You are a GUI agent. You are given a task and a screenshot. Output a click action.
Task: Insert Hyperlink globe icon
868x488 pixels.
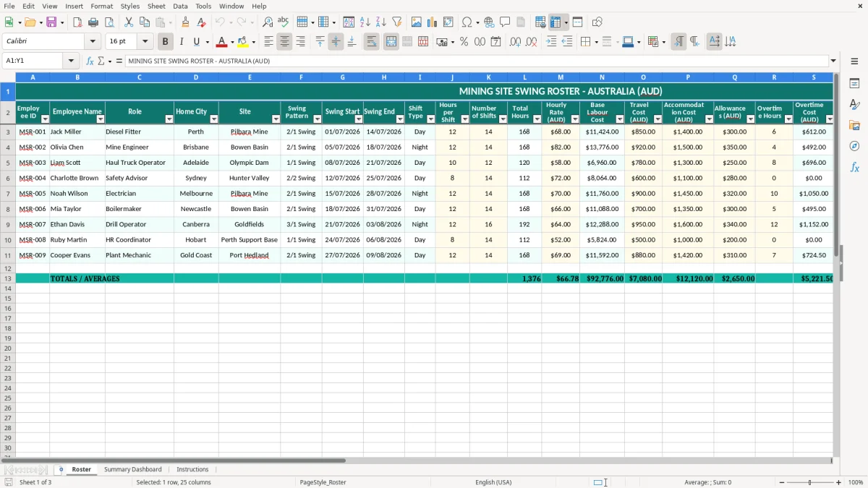point(490,22)
